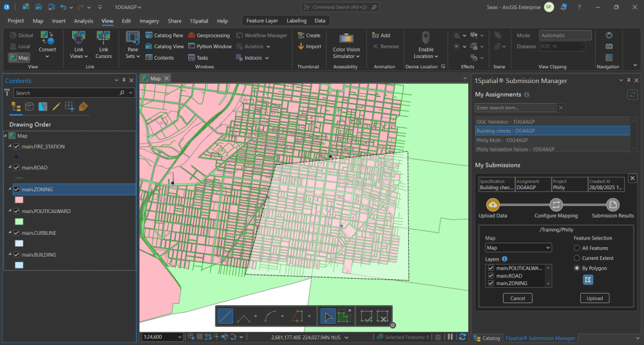Click the main.POLITICALWARD green symbol swatch
The height and width of the screenshot is (345, 644).
pyautogui.click(x=19, y=222)
